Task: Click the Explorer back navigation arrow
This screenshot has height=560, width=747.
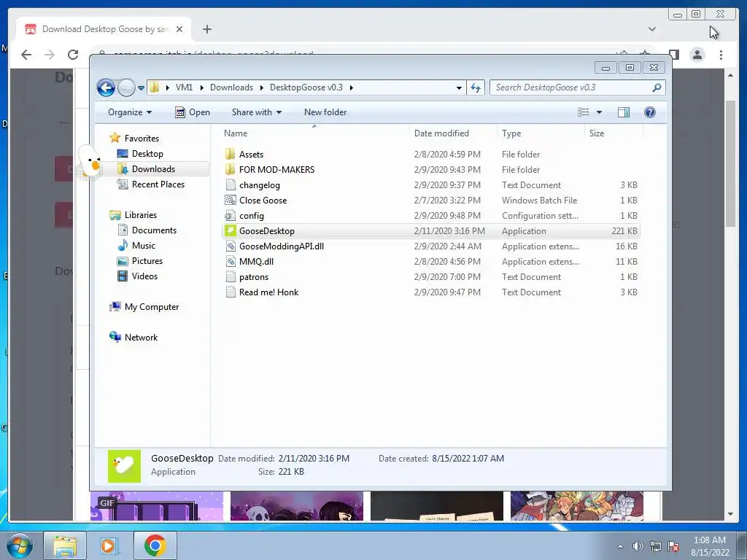Action: coord(106,87)
